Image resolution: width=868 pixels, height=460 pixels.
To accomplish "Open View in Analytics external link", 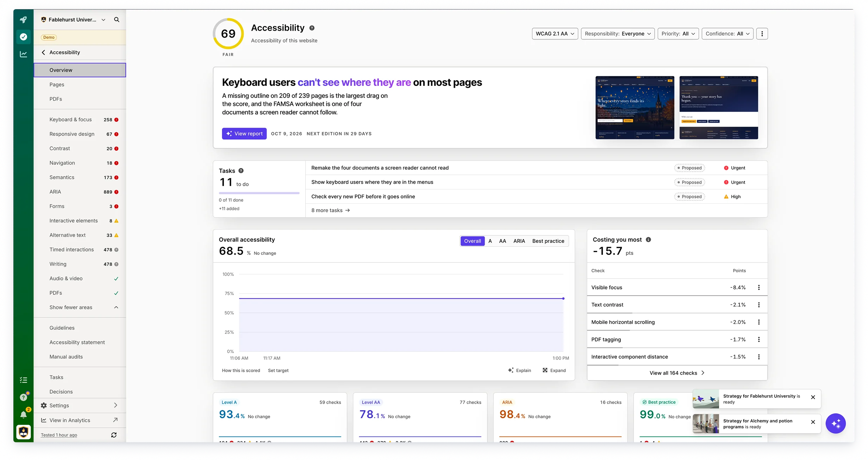I will (80, 420).
